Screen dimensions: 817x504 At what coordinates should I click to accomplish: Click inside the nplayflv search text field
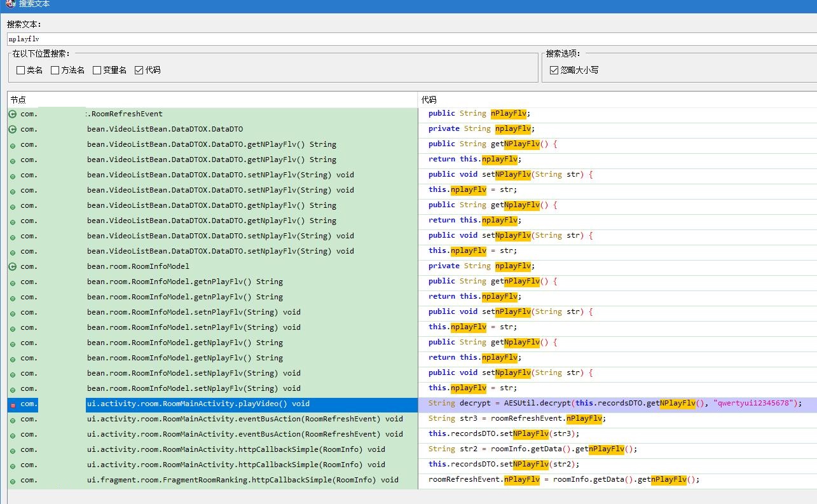(x=127, y=38)
